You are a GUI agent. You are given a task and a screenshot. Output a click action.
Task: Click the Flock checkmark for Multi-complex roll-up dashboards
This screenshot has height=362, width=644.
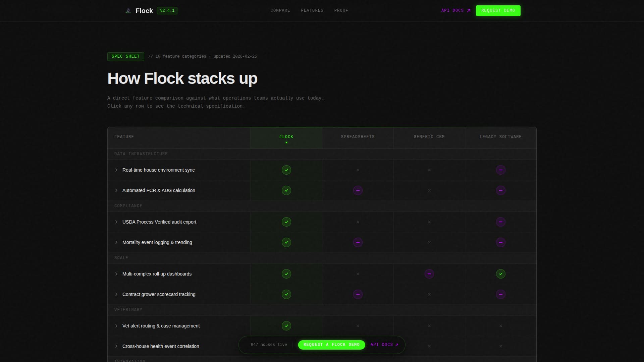286,274
